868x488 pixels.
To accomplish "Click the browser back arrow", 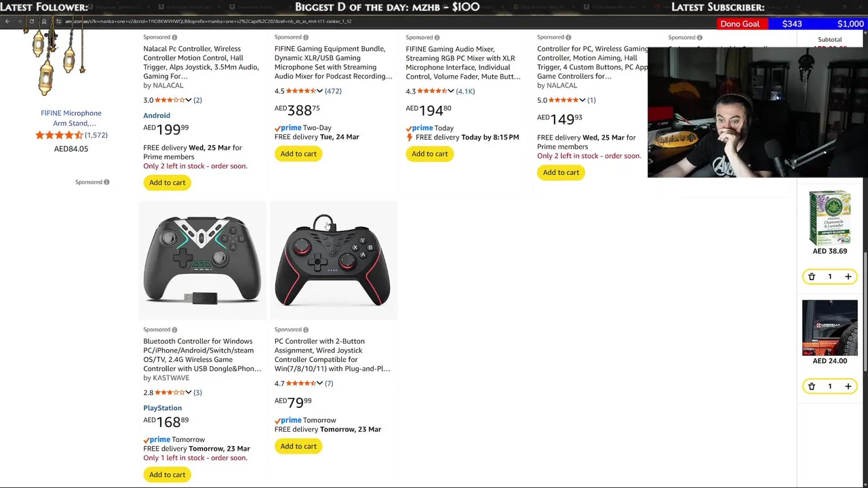I will [x=7, y=22].
